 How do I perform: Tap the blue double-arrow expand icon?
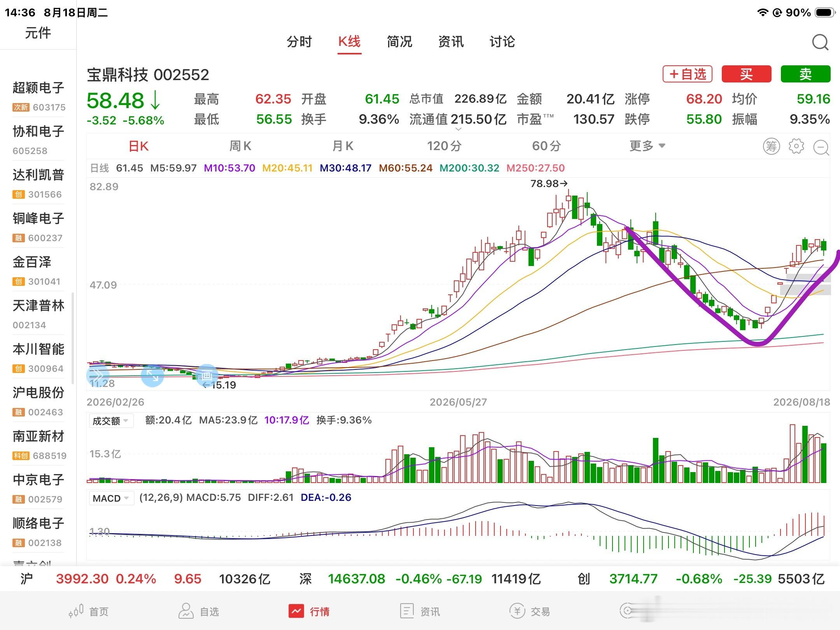[97, 375]
